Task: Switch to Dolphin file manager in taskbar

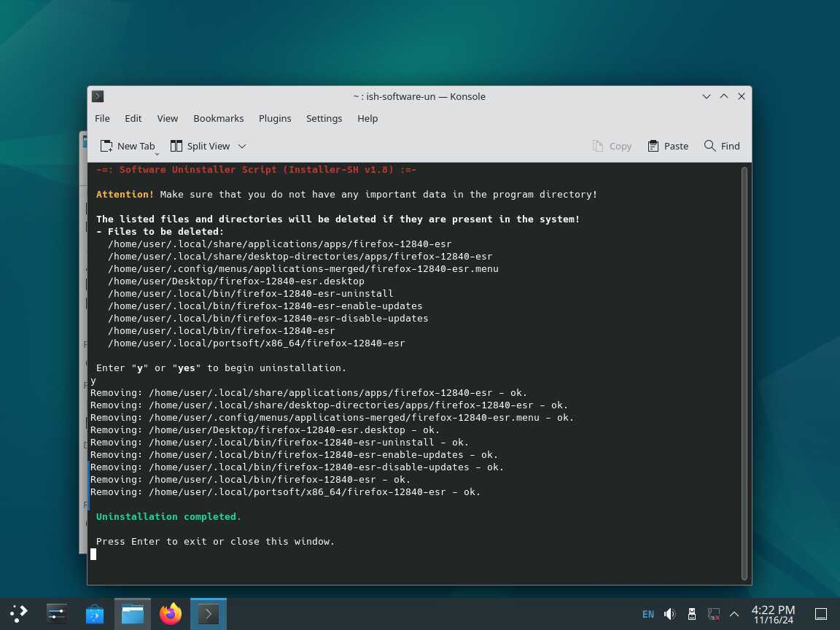Action: coord(132,614)
